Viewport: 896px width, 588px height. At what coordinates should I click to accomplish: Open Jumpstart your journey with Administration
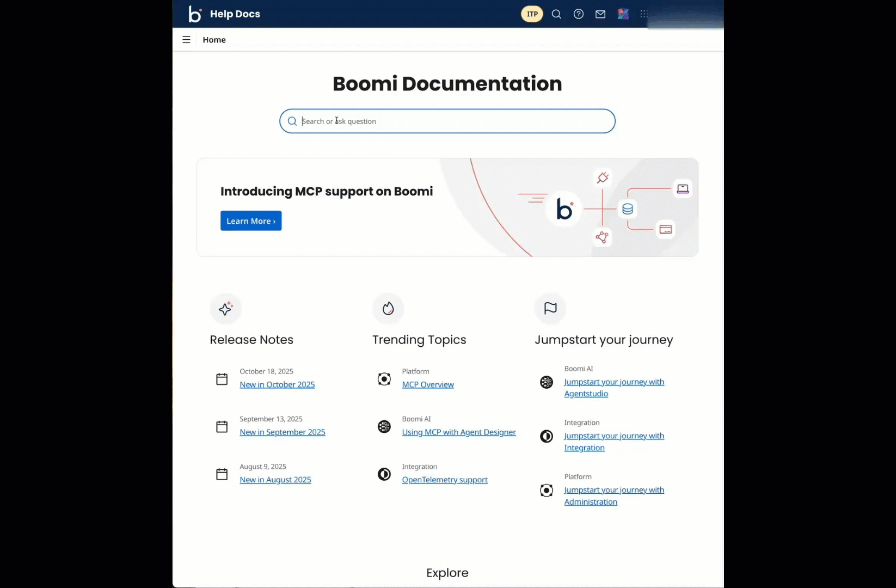coord(615,496)
